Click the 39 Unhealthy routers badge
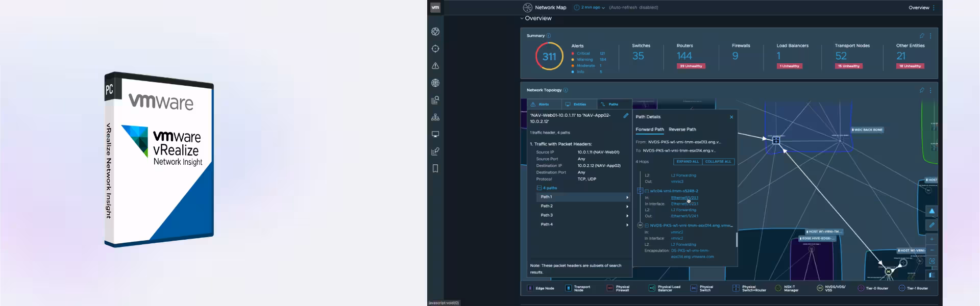Viewport: 980px width, 306px height. [x=691, y=66]
